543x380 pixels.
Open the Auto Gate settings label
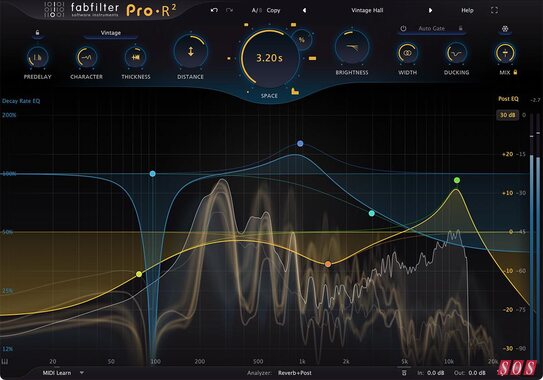tap(431, 28)
